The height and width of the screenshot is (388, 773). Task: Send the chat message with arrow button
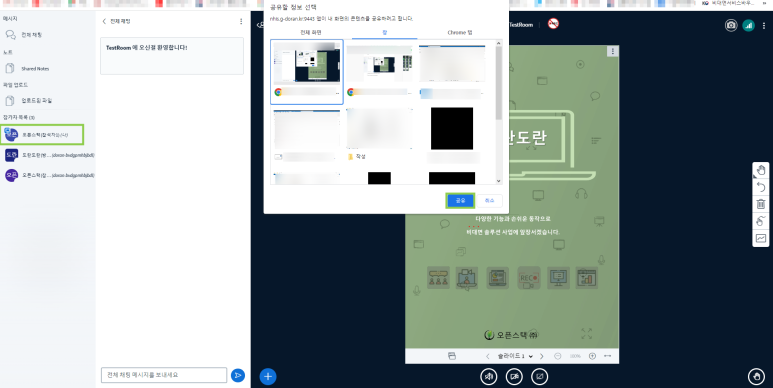tap(238, 375)
